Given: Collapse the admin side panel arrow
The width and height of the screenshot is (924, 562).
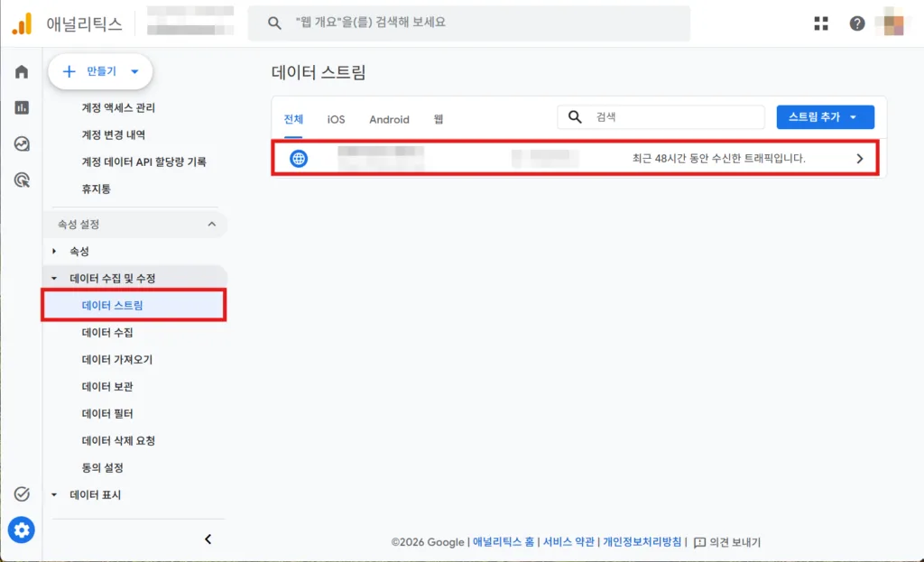Looking at the screenshot, I should click(x=208, y=539).
